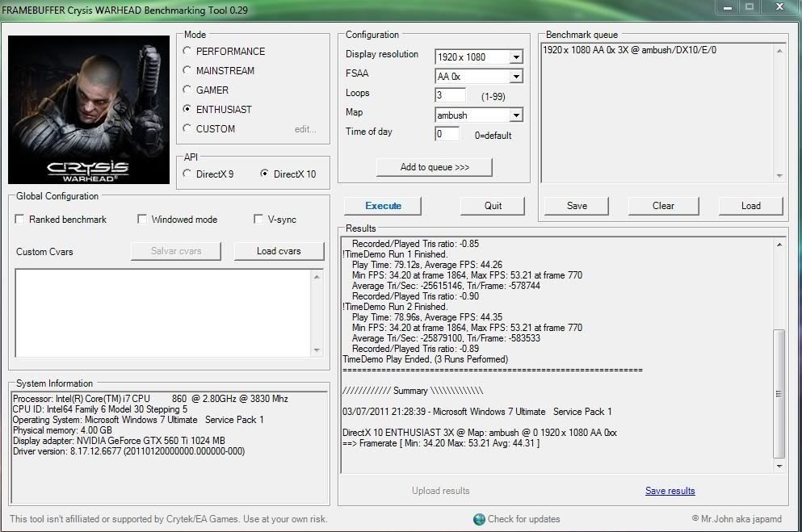The width and height of the screenshot is (802, 532).
Task: Select the PERFORMANCE mode radio button
Action: coord(187,51)
